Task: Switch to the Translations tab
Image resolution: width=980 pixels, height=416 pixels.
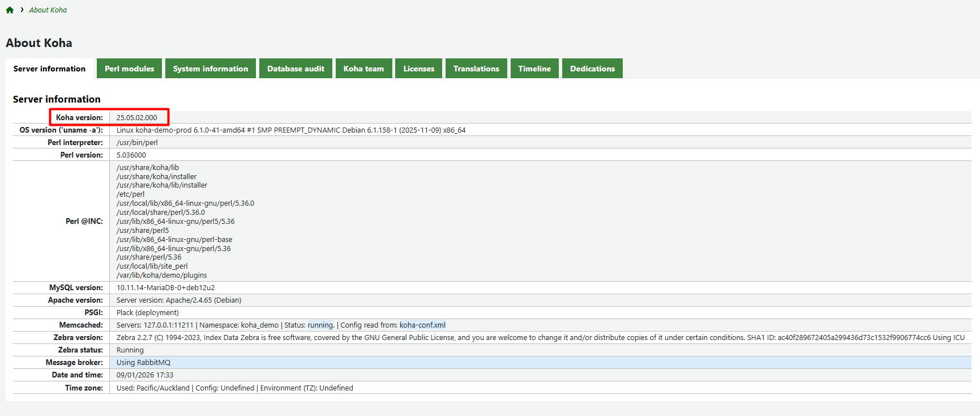Action: (x=476, y=69)
